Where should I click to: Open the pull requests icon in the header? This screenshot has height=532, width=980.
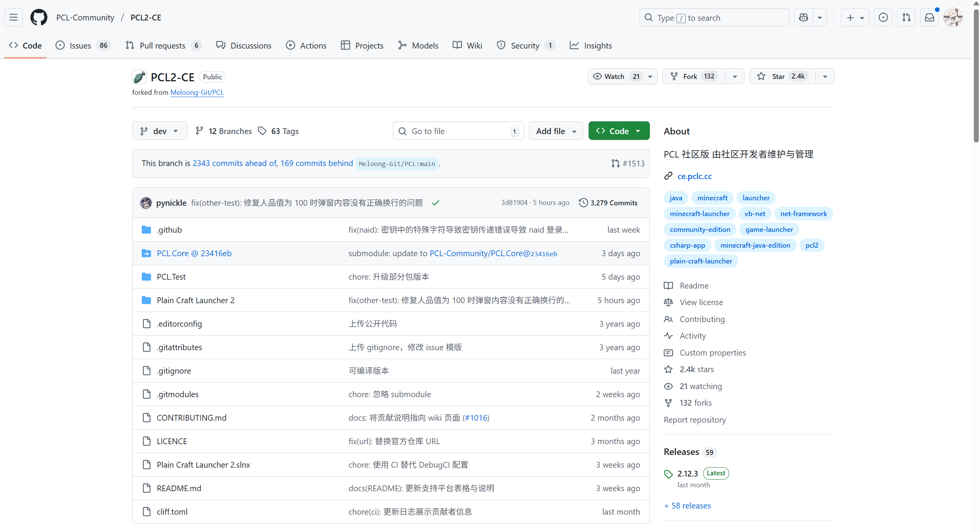pos(906,17)
